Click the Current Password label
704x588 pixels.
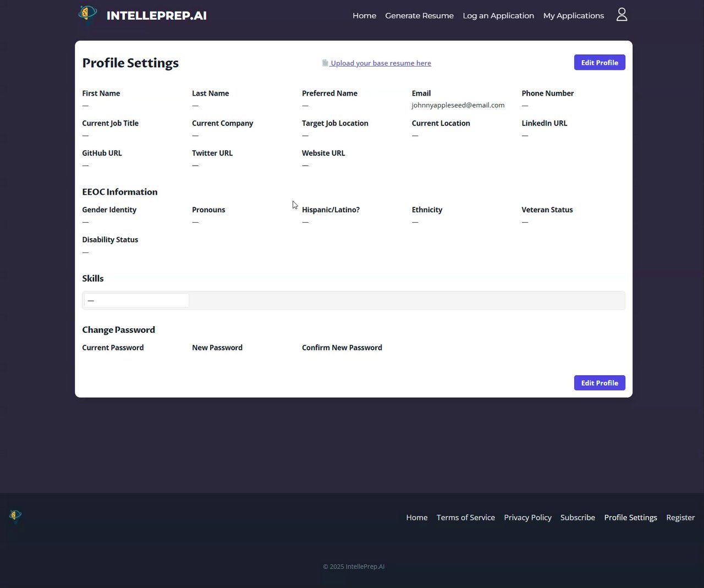(x=113, y=348)
